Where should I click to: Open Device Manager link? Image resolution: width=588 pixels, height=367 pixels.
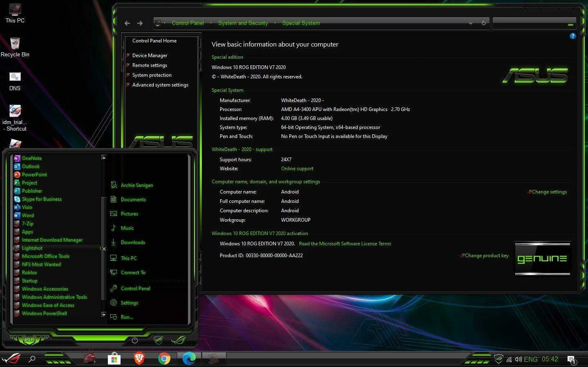click(150, 56)
